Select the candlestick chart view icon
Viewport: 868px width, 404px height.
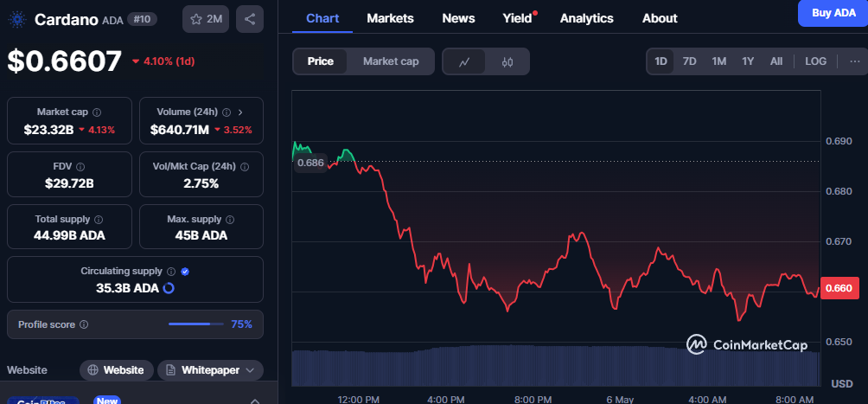tap(507, 61)
